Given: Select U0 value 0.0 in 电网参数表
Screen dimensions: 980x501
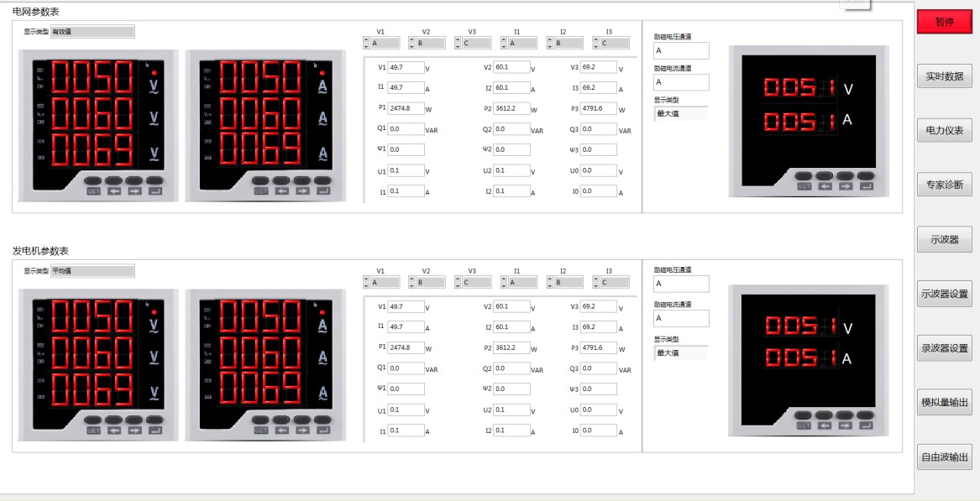Looking at the screenshot, I should pos(598,170).
